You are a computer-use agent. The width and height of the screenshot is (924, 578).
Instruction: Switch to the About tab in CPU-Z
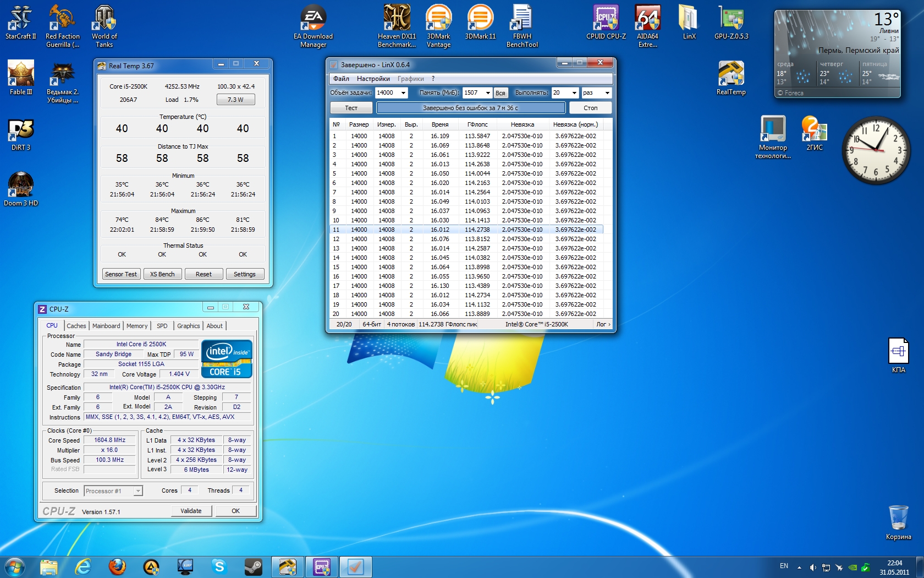tap(215, 326)
